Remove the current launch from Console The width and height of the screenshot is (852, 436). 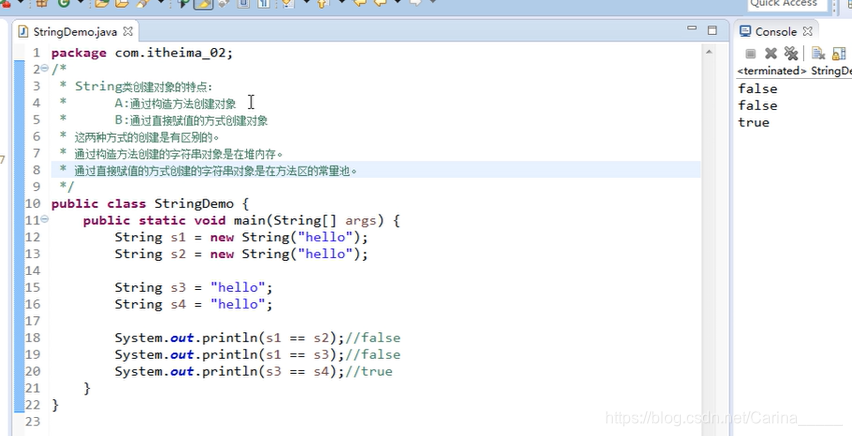click(770, 53)
